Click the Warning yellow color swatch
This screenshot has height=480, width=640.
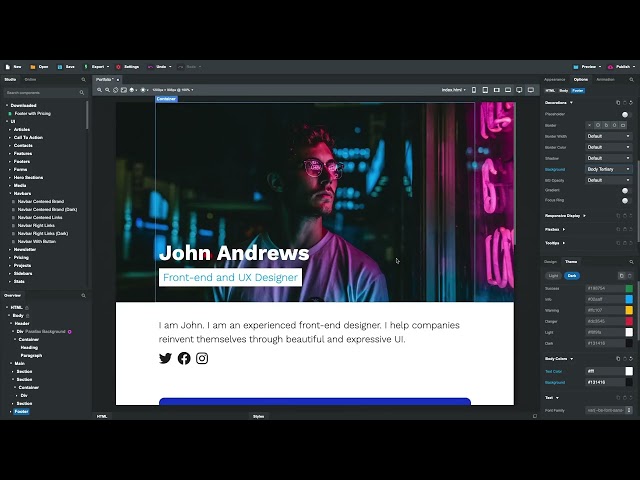coord(629,311)
